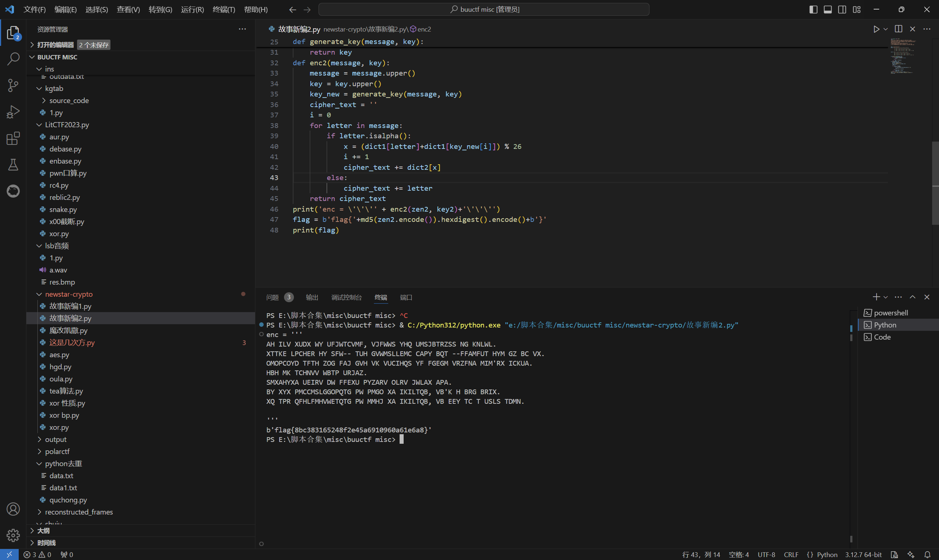Image resolution: width=939 pixels, height=560 pixels.
Task: Close the 故事新编2.py editor tab
Action: tap(913, 29)
